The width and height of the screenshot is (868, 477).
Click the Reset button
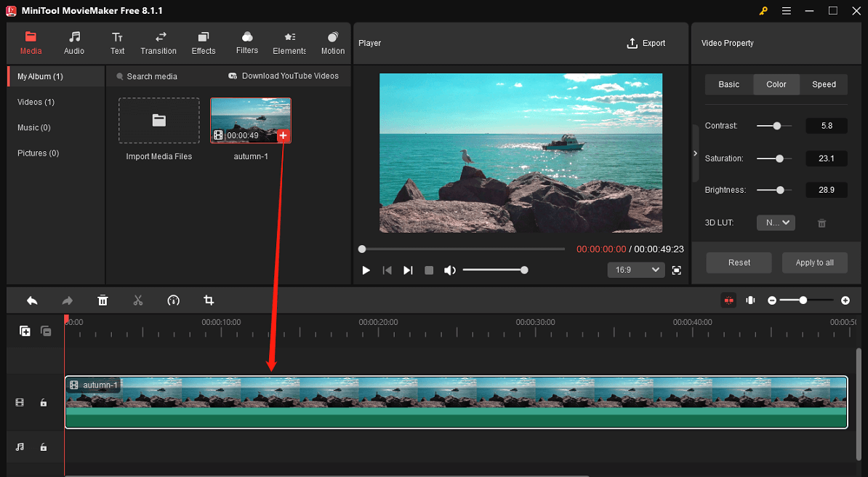click(739, 262)
